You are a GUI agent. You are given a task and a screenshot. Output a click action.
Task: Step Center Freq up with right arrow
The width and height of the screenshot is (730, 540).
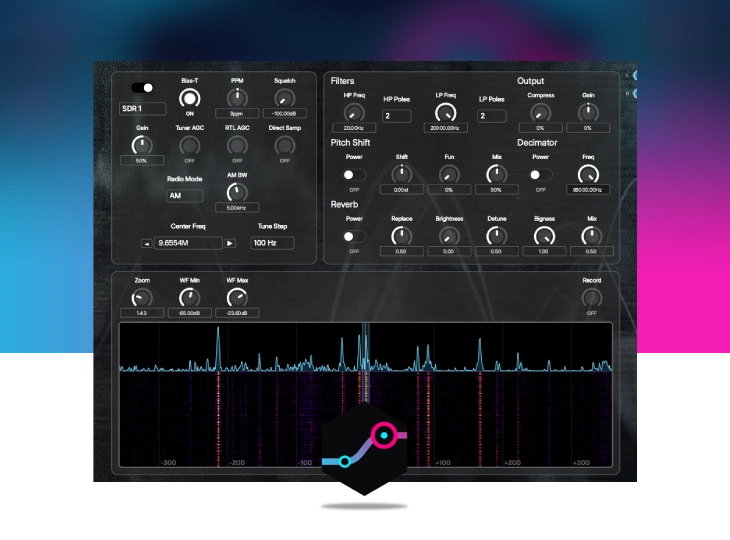(x=230, y=243)
